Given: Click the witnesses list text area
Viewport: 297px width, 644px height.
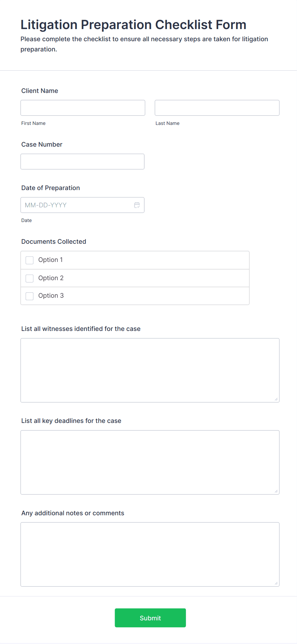Looking at the screenshot, I should point(150,370).
